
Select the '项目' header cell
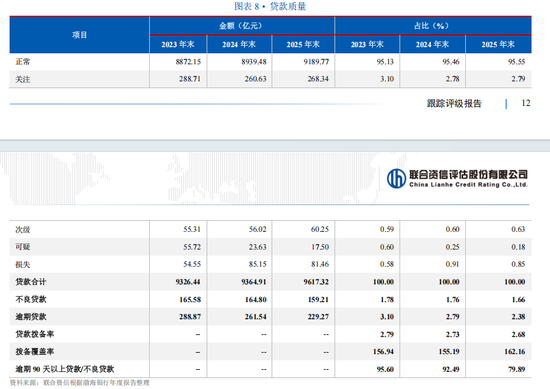point(79,35)
